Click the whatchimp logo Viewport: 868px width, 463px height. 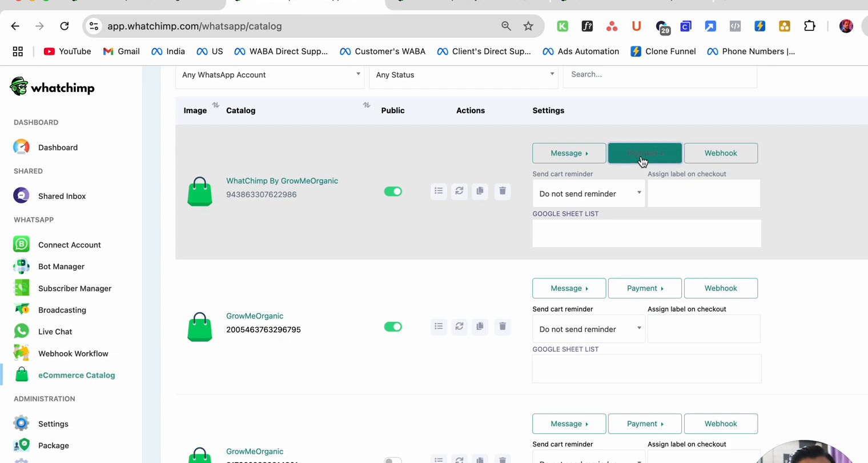(52, 87)
